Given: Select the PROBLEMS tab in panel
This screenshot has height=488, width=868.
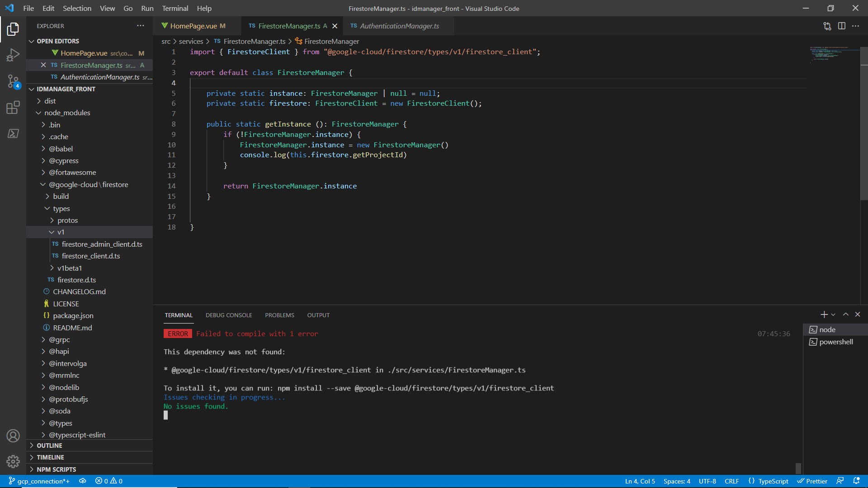Looking at the screenshot, I should click(x=279, y=315).
